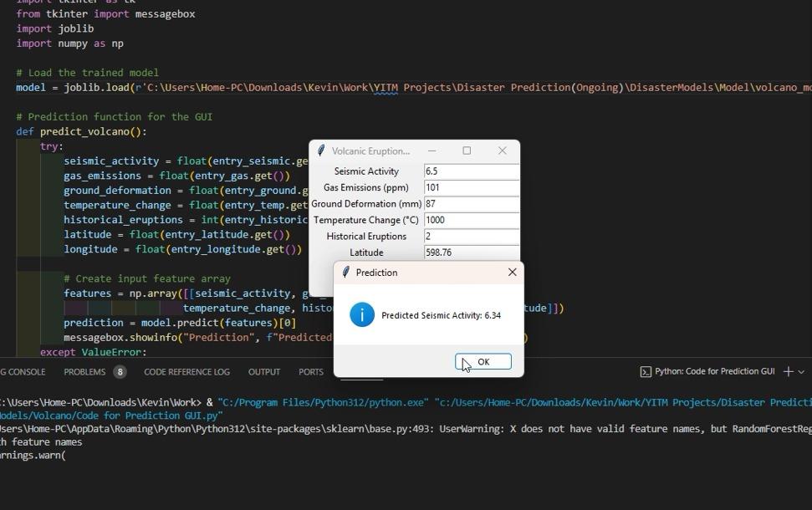Click the Latitude field showing 598.76
The height and width of the screenshot is (510, 812).
tap(472, 252)
